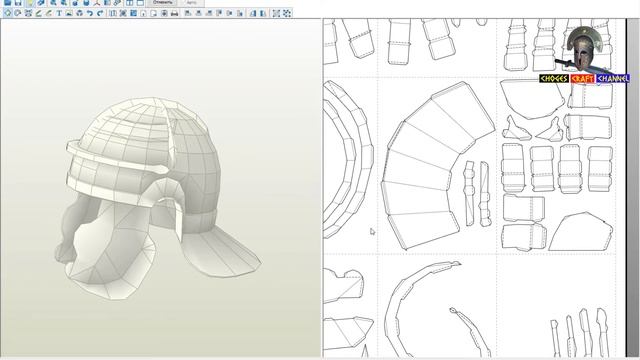Select the Edit Flaps tool

38,13
